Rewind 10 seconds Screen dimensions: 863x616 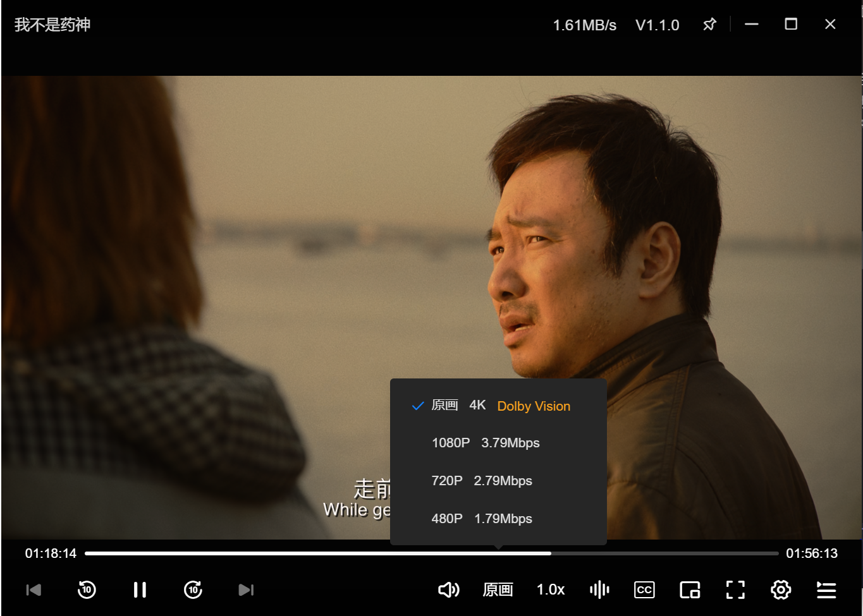87,590
